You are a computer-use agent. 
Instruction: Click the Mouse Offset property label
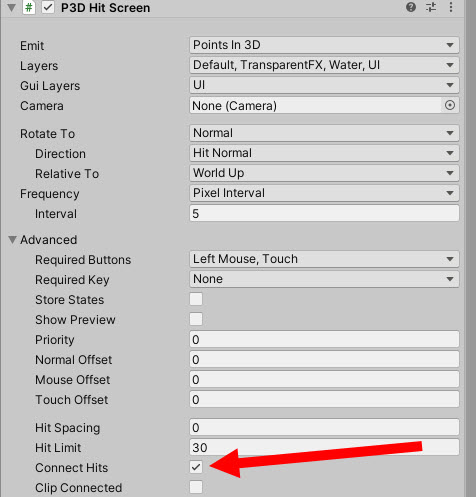(x=73, y=380)
